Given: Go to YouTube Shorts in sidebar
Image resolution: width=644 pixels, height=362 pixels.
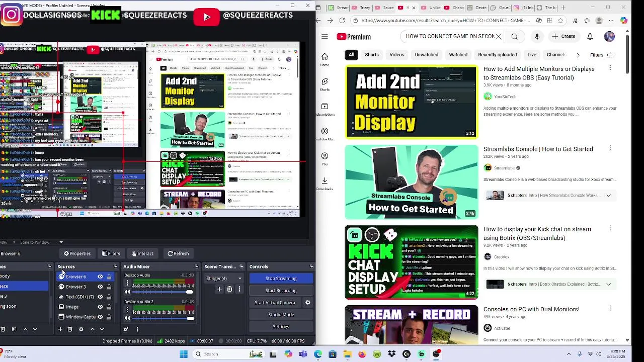Looking at the screenshot, I should coord(325,84).
